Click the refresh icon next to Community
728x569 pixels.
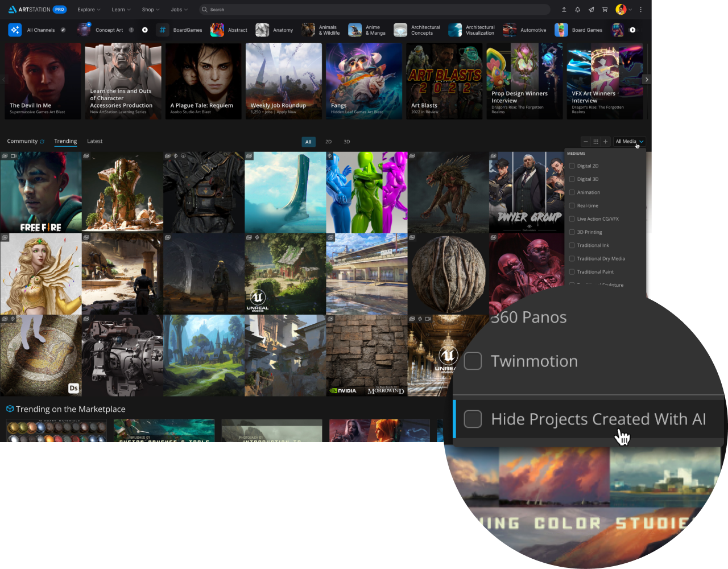pyautogui.click(x=42, y=142)
